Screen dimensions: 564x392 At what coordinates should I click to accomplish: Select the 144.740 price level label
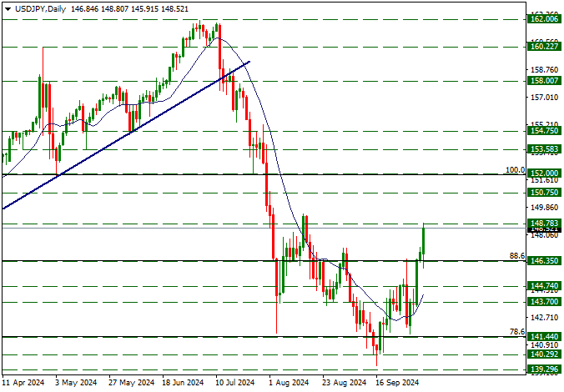pyautogui.click(x=544, y=286)
